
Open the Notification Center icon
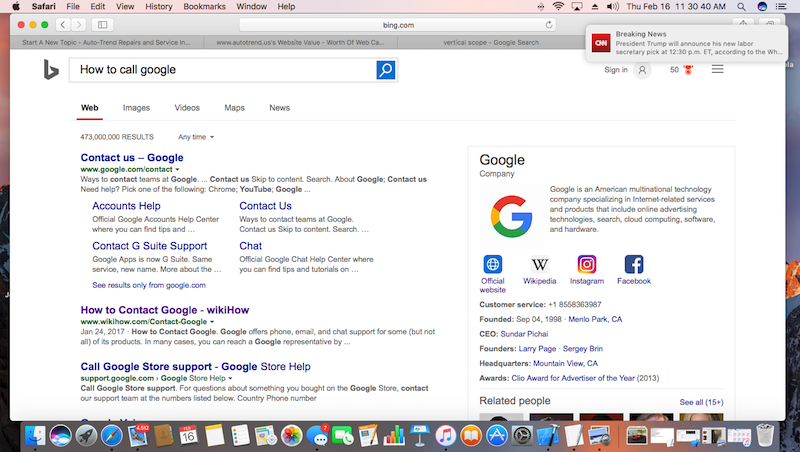pyautogui.click(x=781, y=7)
